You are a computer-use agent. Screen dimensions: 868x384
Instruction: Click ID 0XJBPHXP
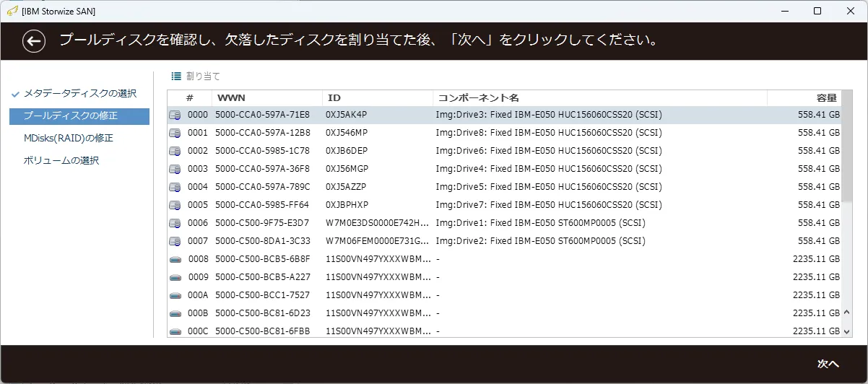tap(347, 205)
